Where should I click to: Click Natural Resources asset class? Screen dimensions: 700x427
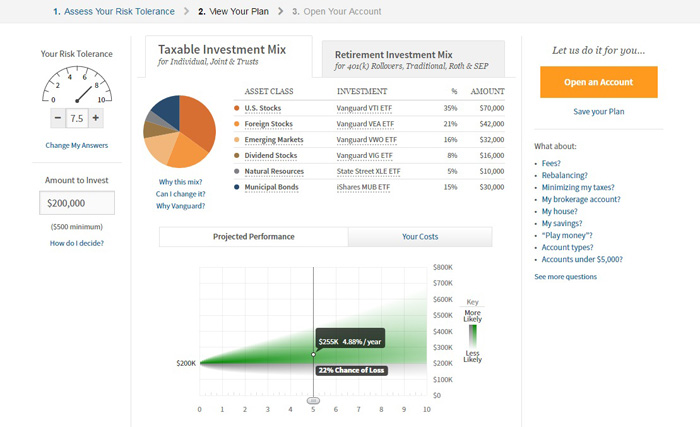pos(274,171)
